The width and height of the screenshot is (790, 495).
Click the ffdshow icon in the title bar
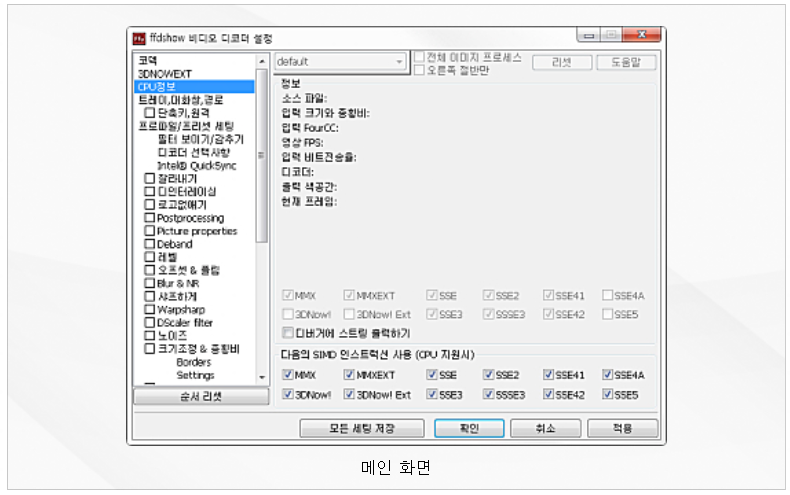[x=139, y=39]
